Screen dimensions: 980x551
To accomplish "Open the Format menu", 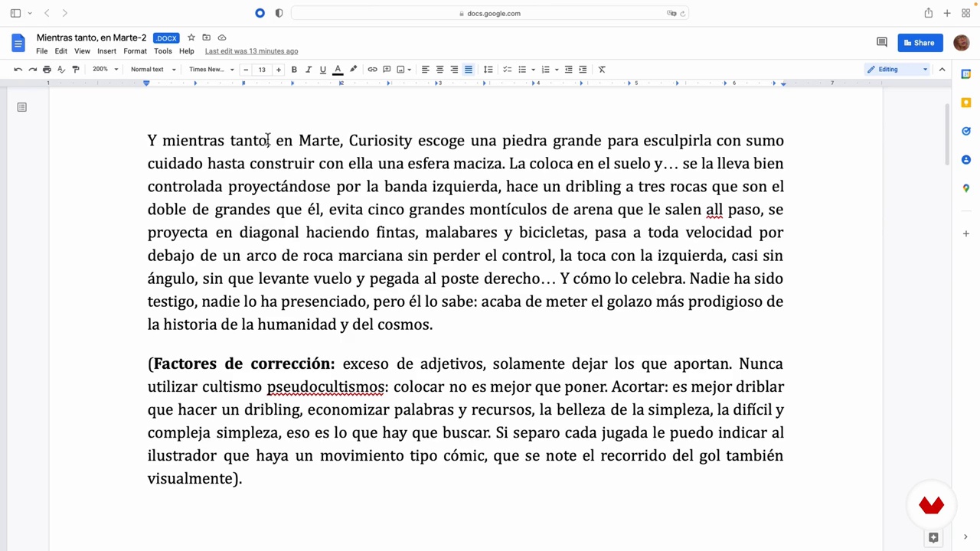I will (135, 51).
